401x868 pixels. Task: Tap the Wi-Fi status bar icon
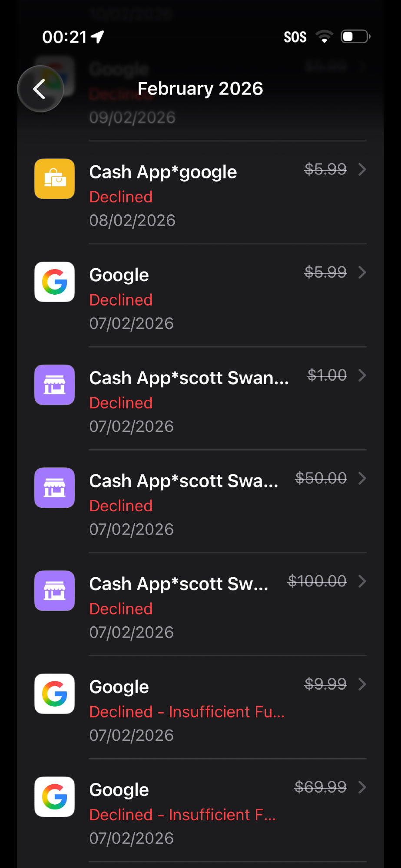click(x=324, y=37)
